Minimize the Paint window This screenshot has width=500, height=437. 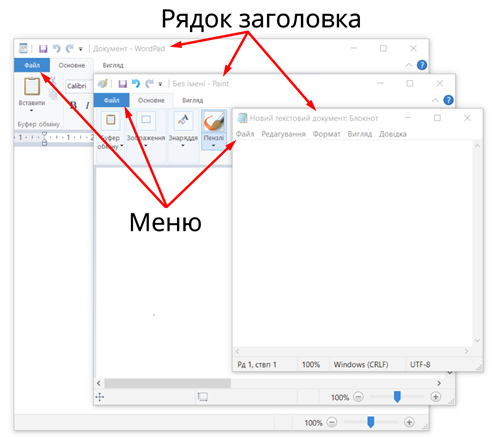380,83
